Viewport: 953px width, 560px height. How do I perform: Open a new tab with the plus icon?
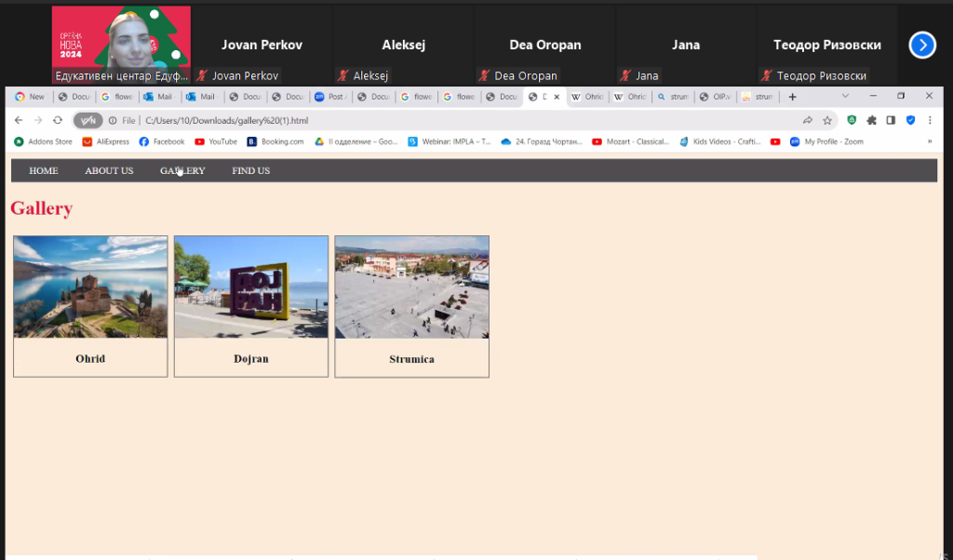pos(792,97)
